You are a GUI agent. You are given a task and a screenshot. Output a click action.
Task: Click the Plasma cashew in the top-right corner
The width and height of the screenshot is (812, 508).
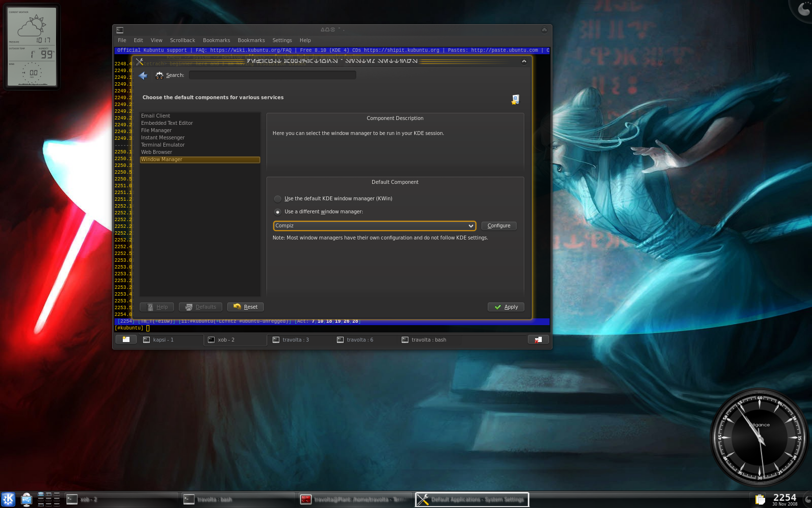click(x=802, y=9)
